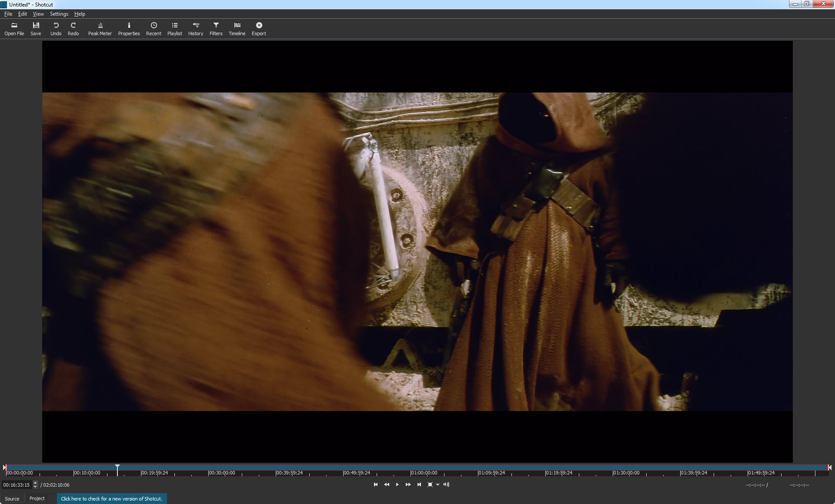The height and width of the screenshot is (504, 835).
Task: Expand the zoom options dropdown arrow
Action: pyautogui.click(x=438, y=484)
